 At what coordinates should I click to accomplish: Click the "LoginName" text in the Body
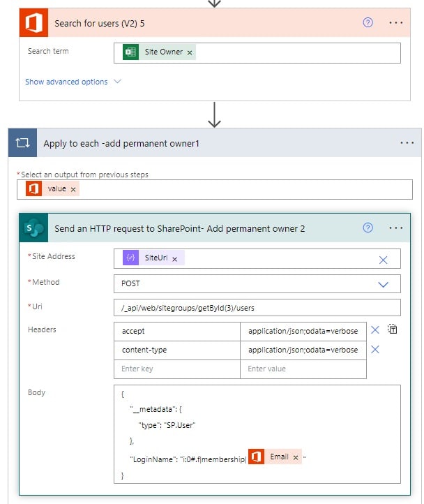coord(153,459)
